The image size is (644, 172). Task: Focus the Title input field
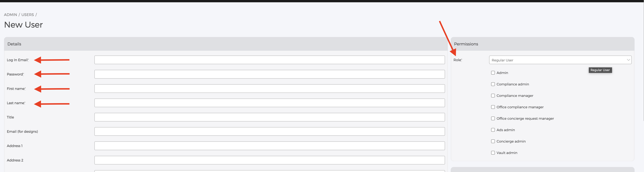269,117
